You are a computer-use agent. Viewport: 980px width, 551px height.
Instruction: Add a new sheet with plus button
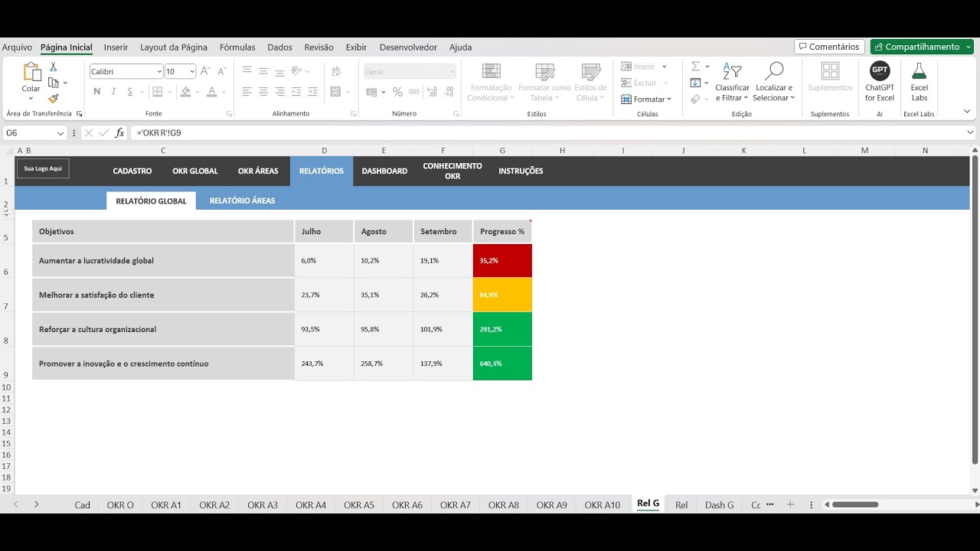pyautogui.click(x=790, y=505)
